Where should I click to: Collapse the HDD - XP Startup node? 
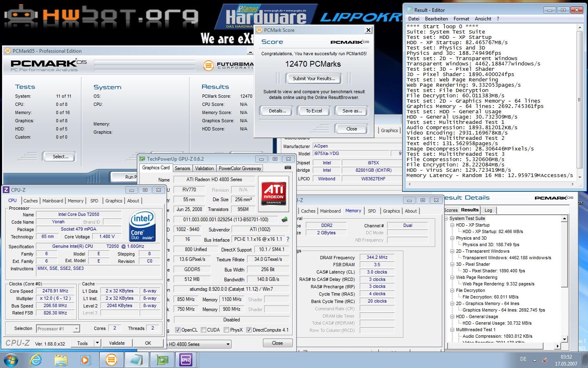[x=452, y=225]
